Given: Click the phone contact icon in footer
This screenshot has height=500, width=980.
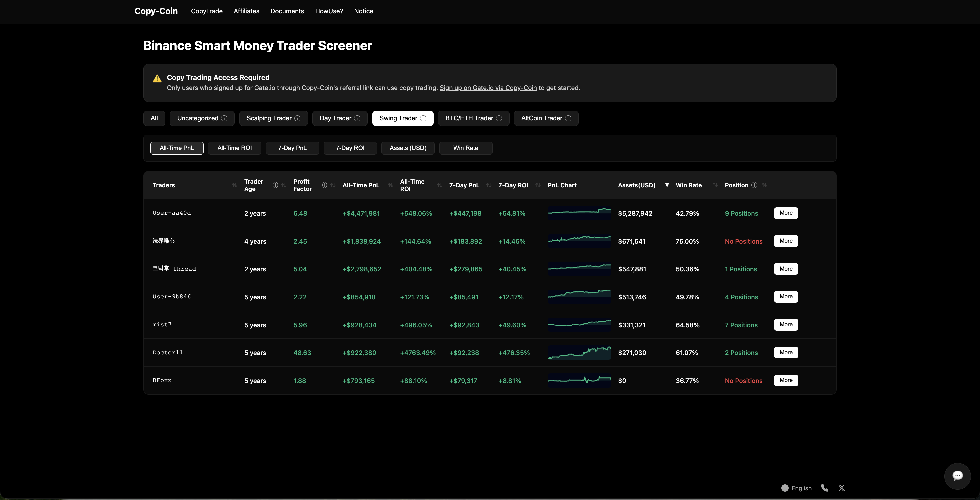Looking at the screenshot, I should click(824, 488).
